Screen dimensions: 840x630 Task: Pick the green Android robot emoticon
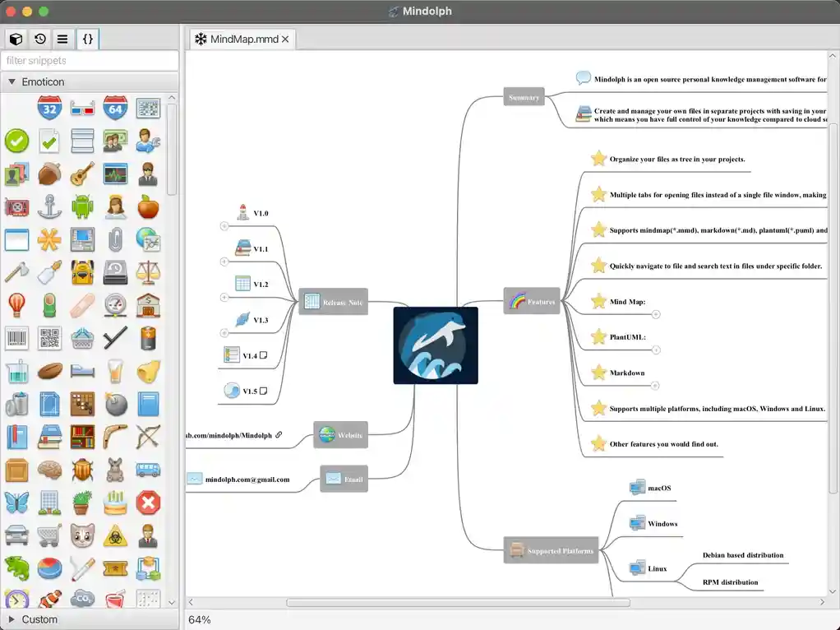(x=82, y=206)
